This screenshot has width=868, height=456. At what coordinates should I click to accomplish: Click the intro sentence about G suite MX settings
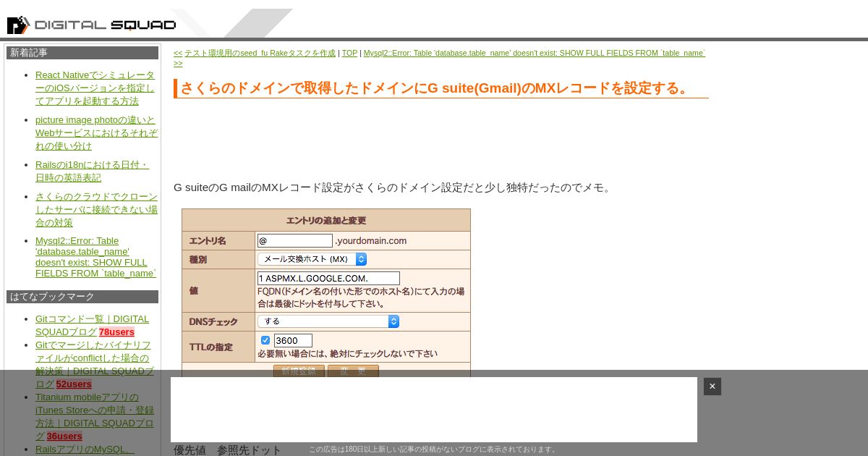(394, 187)
